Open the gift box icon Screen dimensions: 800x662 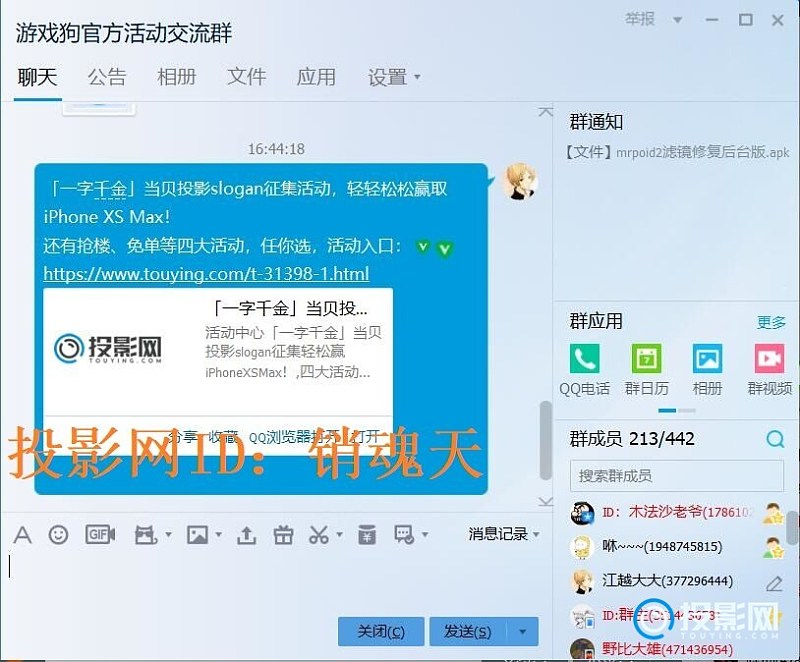tap(283, 535)
